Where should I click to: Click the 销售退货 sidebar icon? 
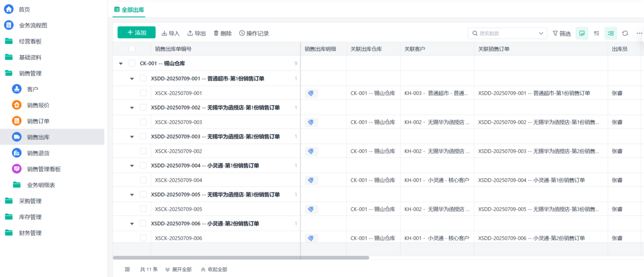coord(17,153)
